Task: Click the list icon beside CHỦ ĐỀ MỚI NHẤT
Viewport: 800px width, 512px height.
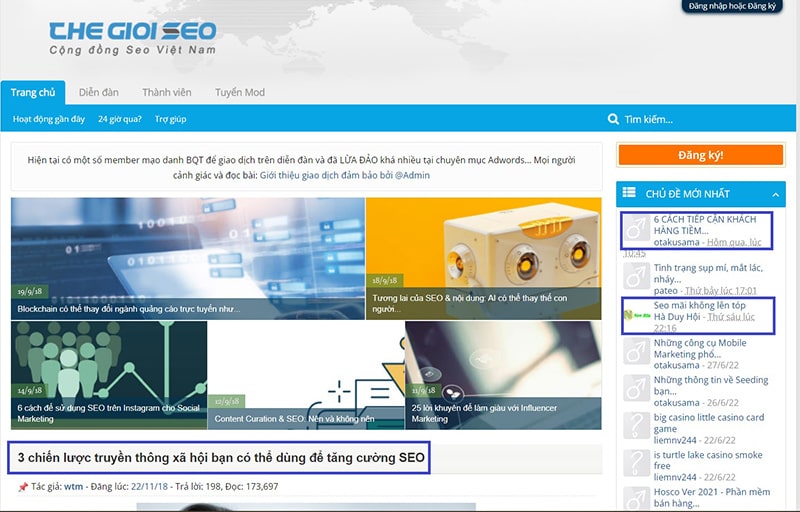Action: pyautogui.click(x=629, y=193)
